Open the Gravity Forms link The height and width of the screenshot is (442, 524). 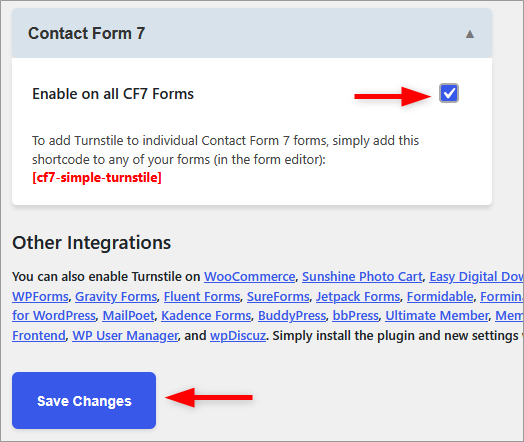pos(116,296)
